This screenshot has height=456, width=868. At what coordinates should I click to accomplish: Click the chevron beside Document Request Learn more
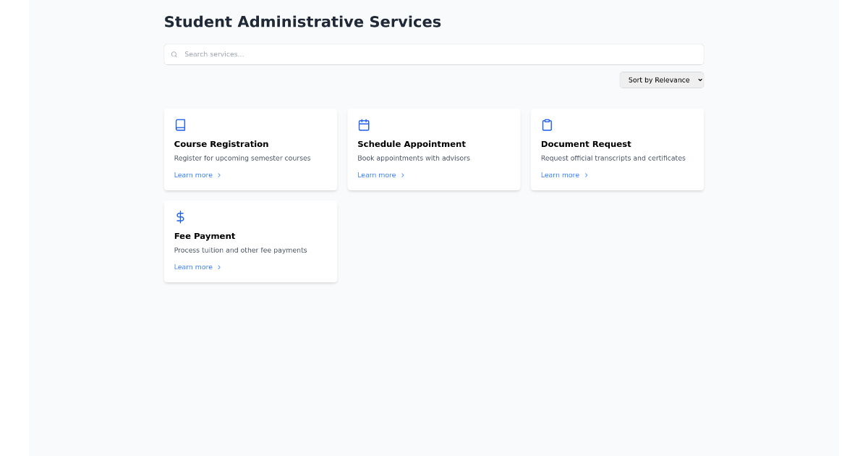pos(586,174)
